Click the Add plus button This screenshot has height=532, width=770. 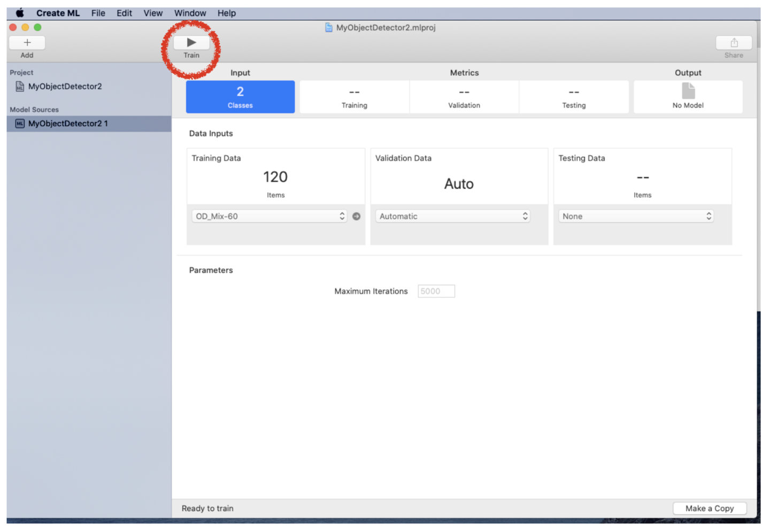[27, 43]
